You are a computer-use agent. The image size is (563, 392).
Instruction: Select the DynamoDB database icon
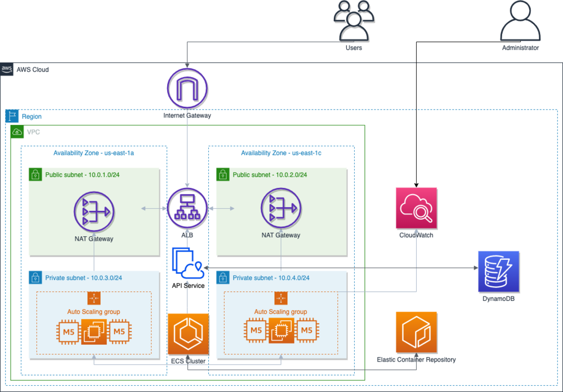point(498,273)
